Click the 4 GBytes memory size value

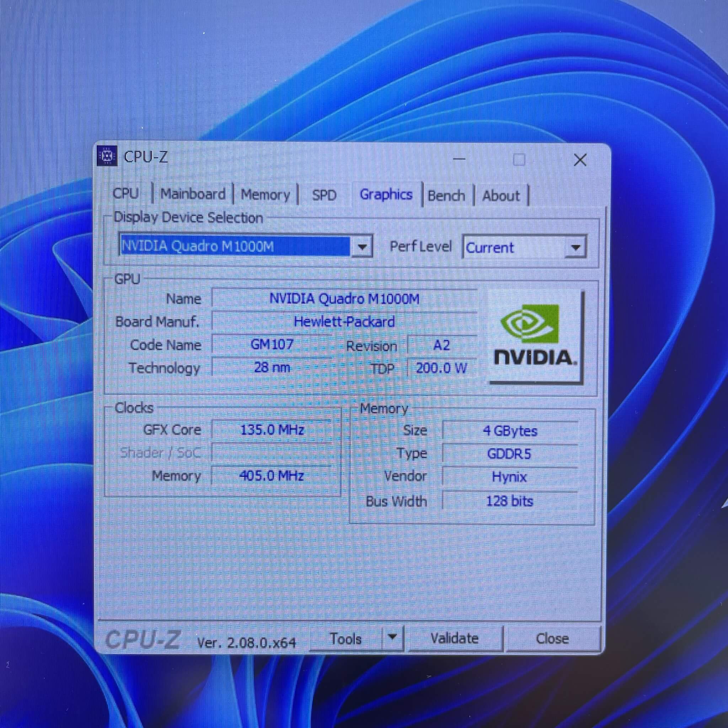click(510, 431)
